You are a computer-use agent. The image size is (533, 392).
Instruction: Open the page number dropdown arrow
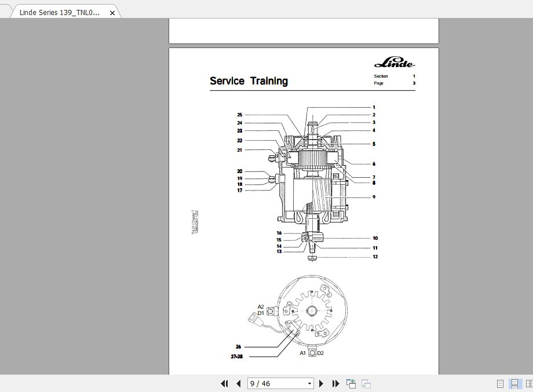[309, 384]
